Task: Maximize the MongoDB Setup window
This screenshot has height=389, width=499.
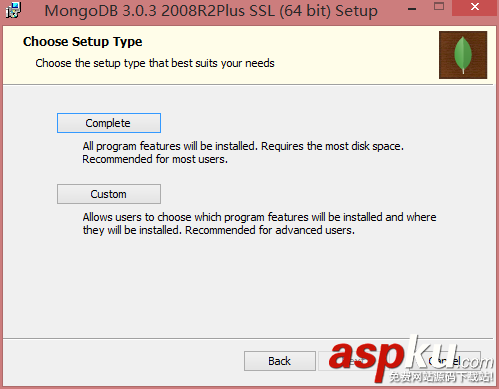Action: click(439, 6)
